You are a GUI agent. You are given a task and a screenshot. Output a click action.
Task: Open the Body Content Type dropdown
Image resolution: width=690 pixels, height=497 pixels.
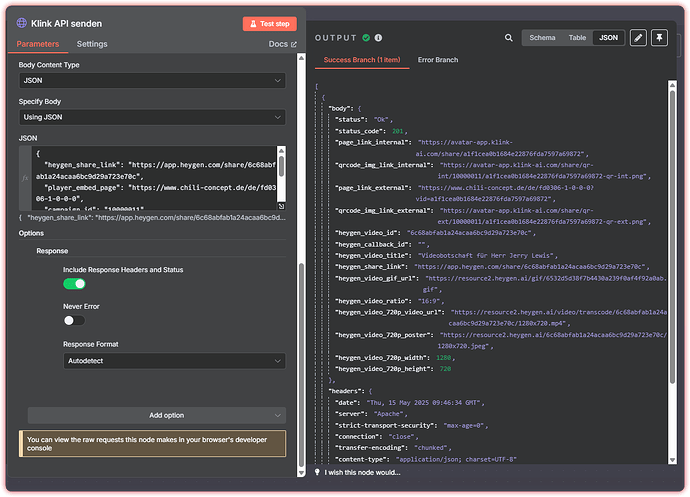click(x=152, y=81)
